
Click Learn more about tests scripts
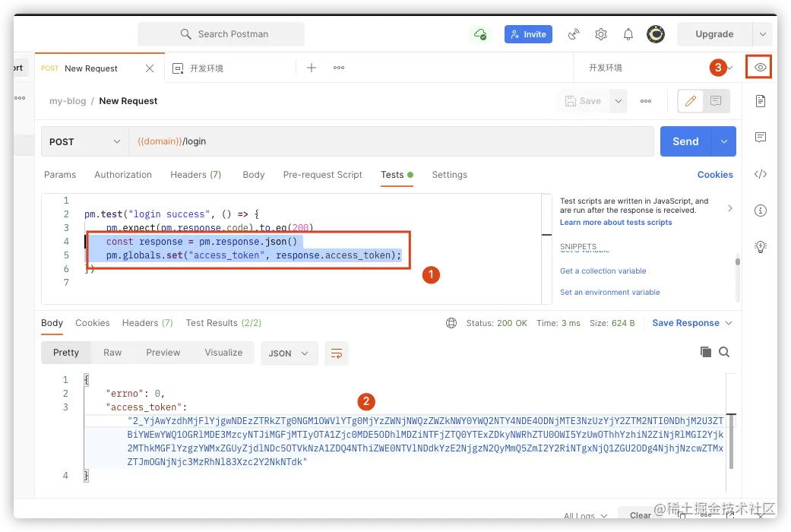[615, 223]
